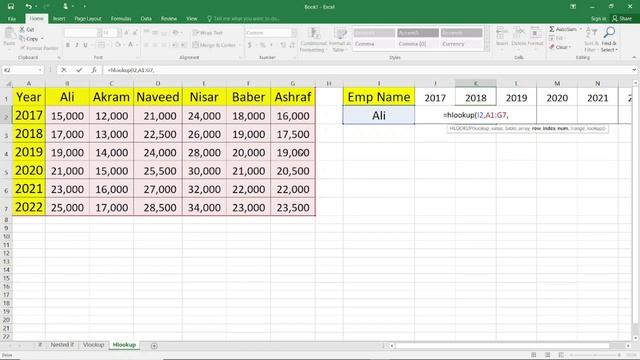
Task: Switch to the Review tab
Action: [x=169, y=19]
